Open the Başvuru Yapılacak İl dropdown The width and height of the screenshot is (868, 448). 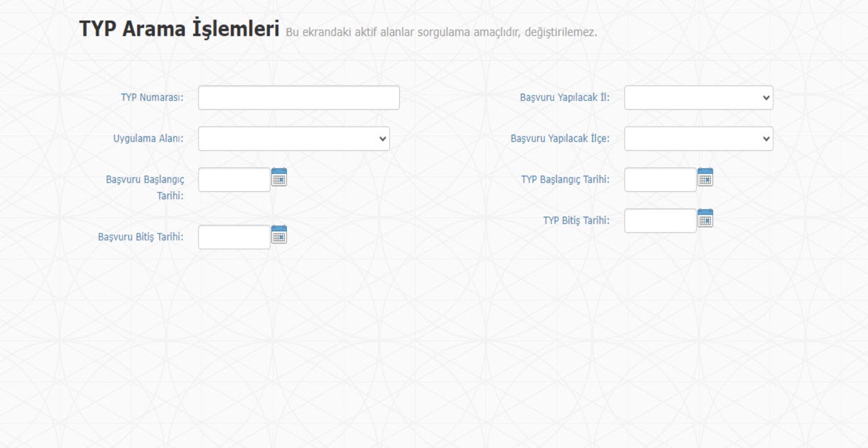point(698,98)
